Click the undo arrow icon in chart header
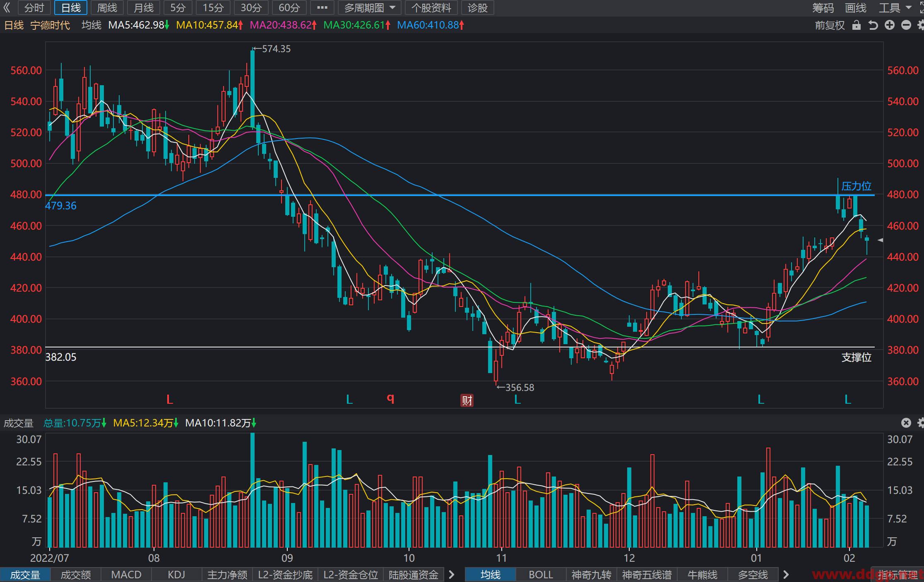The image size is (924, 582). click(873, 25)
